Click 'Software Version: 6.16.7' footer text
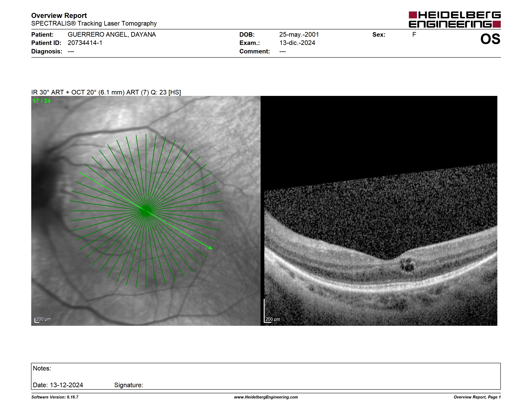The width and height of the screenshot is (532, 411). pyautogui.click(x=55, y=397)
